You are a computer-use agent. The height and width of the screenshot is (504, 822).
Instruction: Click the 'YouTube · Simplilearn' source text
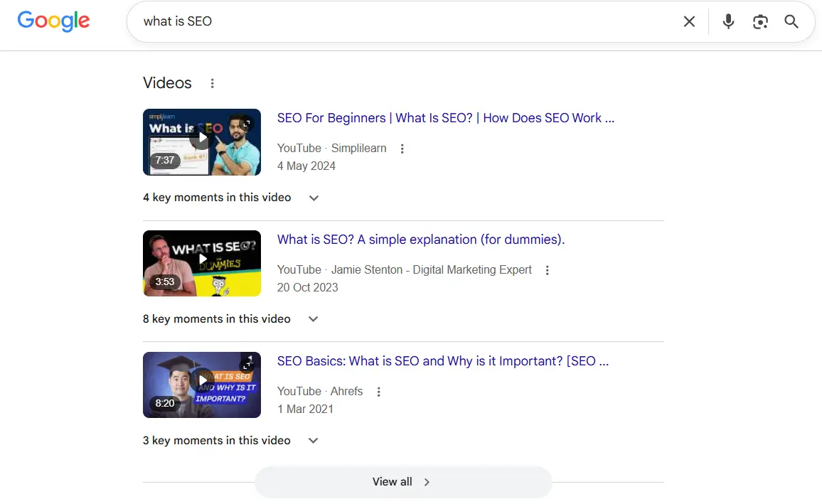coord(332,149)
